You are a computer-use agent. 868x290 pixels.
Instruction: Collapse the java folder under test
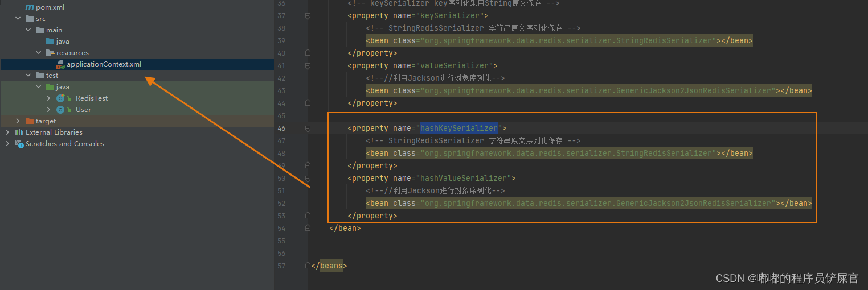39,87
